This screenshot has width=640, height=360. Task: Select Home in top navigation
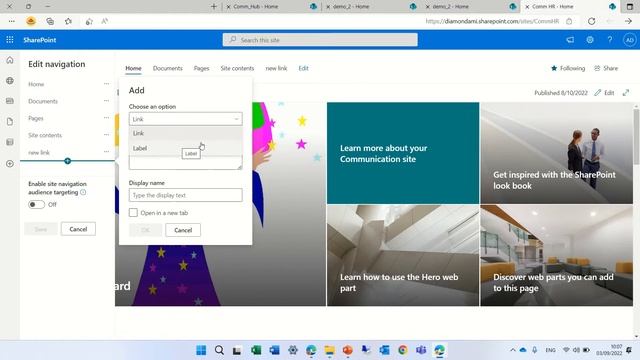pos(133,68)
